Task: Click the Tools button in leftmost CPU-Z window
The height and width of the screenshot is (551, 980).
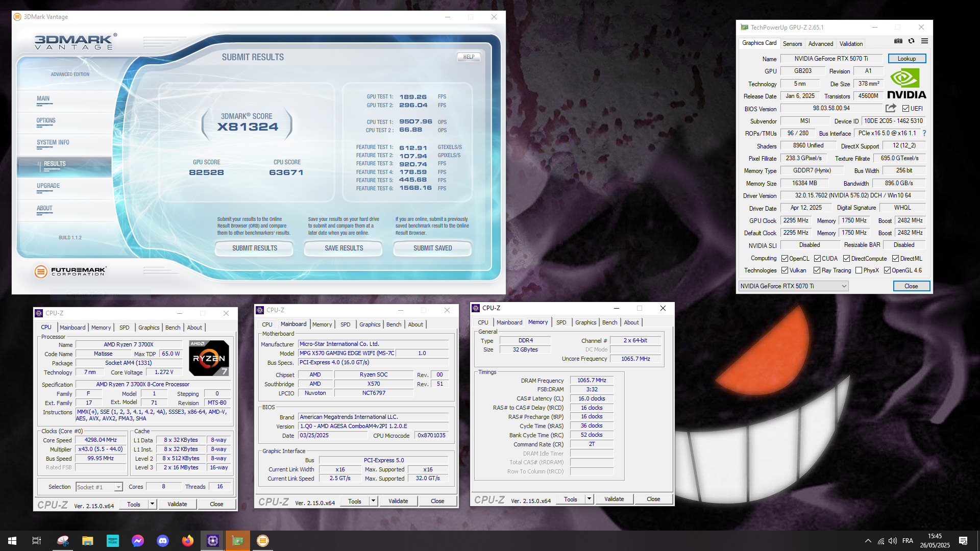Action: pos(134,504)
